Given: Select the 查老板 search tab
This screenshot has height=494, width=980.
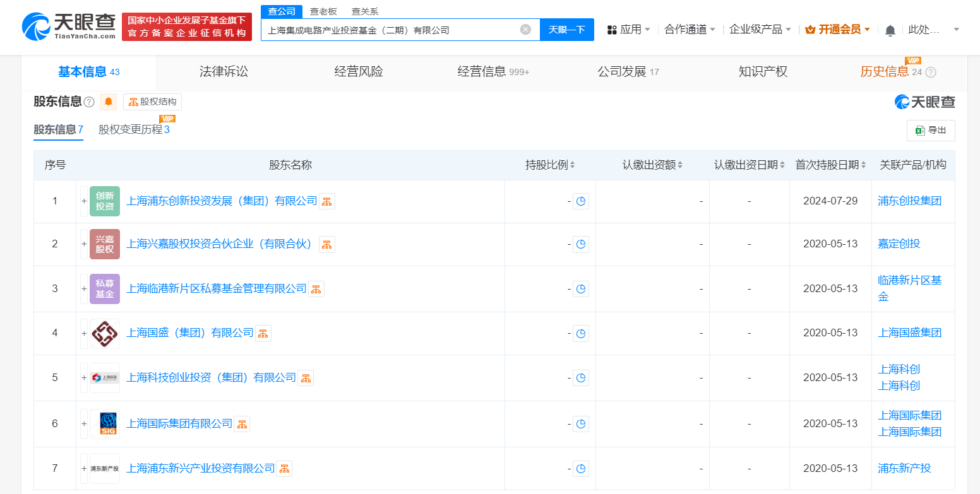Looking at the screenshot, I should point(323,11).
